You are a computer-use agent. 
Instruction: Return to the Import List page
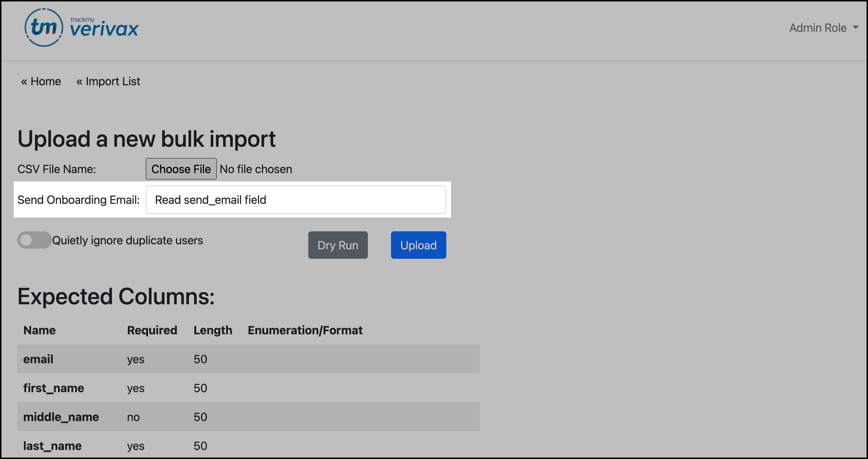tap(108, 81)
